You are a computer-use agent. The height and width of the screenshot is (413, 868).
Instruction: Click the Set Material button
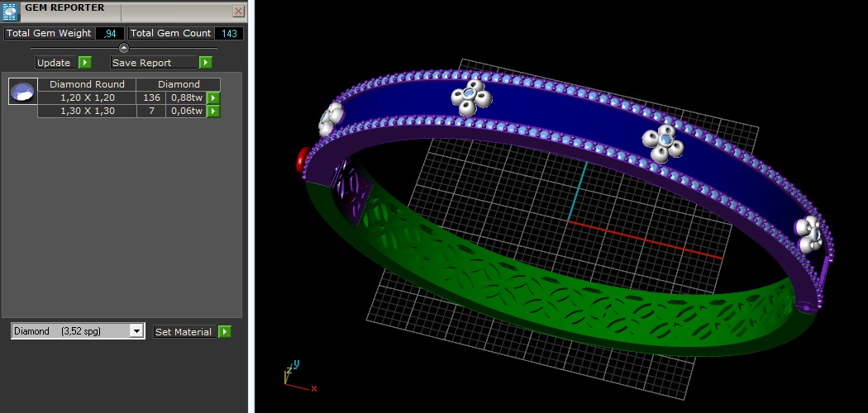[185, 332]
